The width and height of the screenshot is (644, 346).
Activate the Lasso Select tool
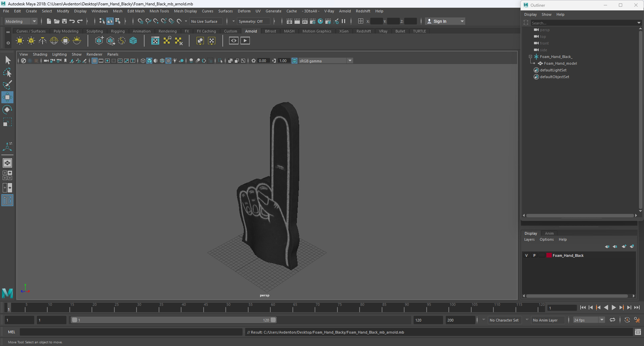click(x=7, y=73)
